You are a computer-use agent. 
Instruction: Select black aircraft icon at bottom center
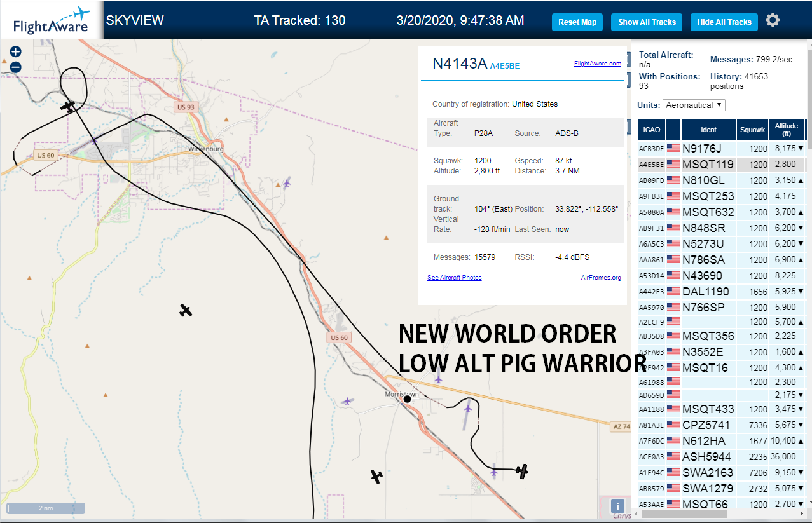click(376, 476)
